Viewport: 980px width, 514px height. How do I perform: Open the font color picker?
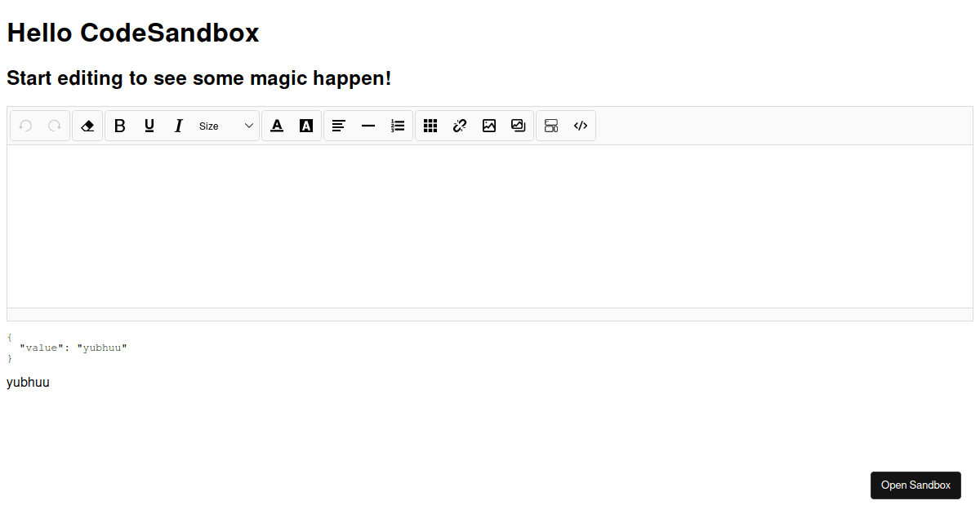click(277, 126)
